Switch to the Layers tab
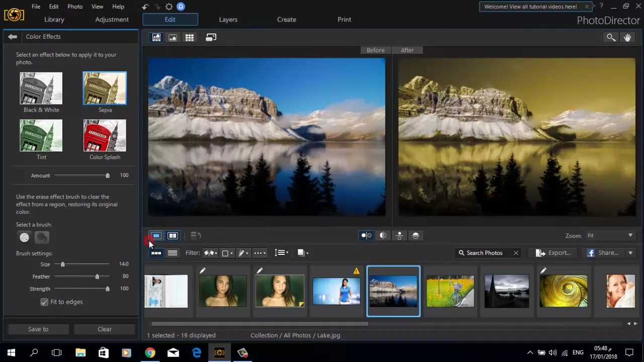644x362 pixels. click(228, 20)
